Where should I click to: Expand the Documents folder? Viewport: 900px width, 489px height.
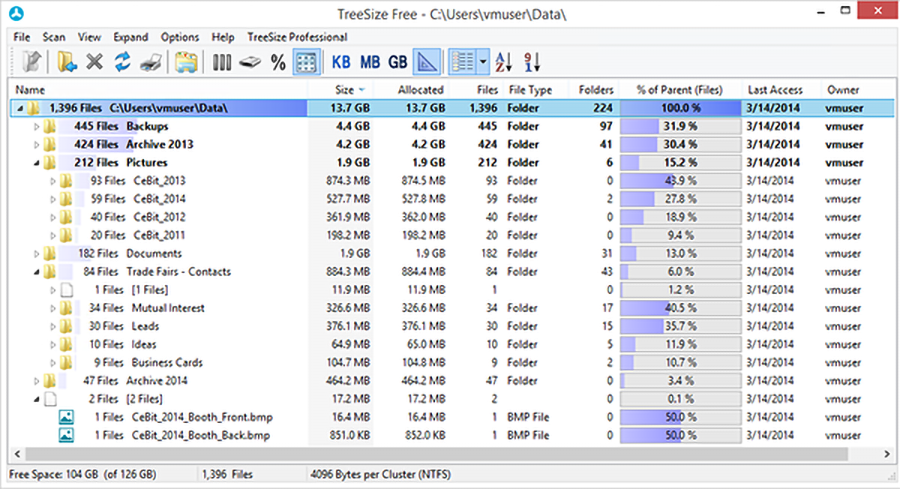pyautogui.click(x=36, y=254)
